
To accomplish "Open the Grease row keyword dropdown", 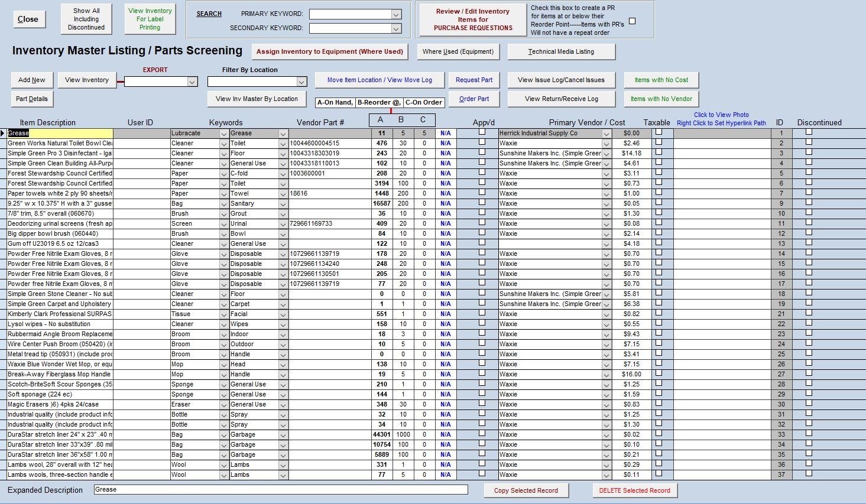I will point(282,133).
